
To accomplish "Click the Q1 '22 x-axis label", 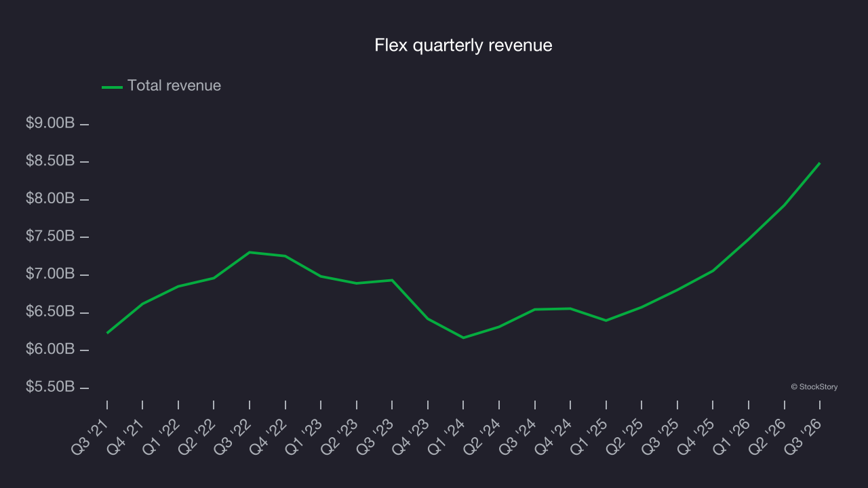I will tap(162, 436).
